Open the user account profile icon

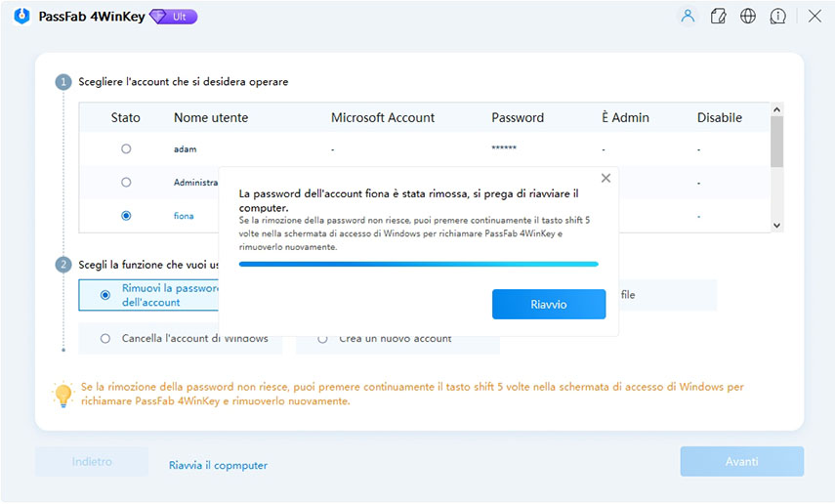click(x=688, y=17)
